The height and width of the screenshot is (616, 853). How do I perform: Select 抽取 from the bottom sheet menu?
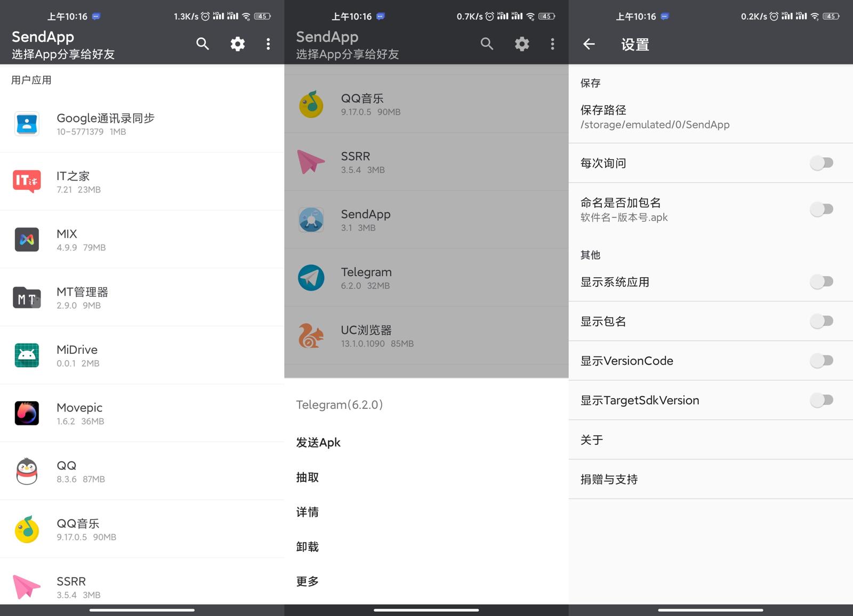pyautogui.click(x=308, y=477)
